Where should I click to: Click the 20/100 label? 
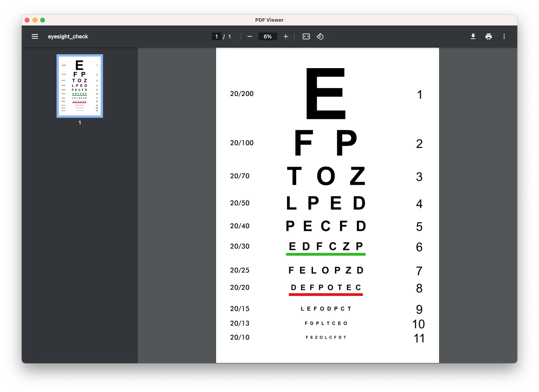click(242, 143)
